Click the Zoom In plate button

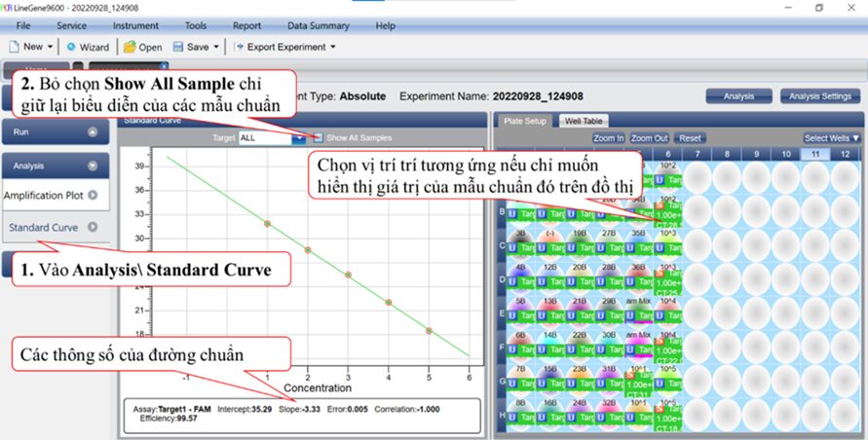click(x=608, y=138)
